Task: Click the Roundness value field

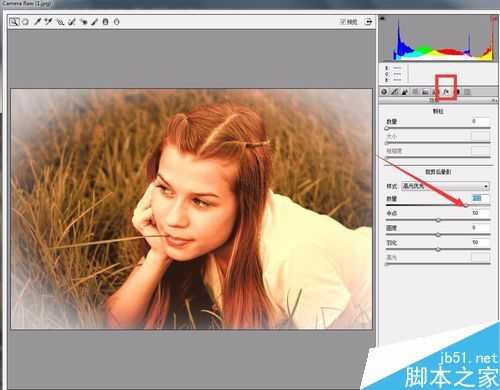Action: (480, 228)
